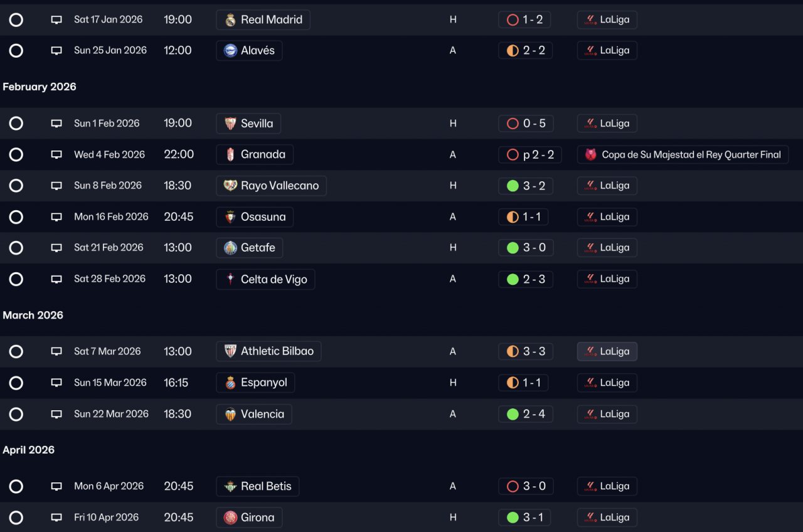Open the LaLiga tag on the Athletic Bilbao row
Image resolution: width=803 pixels, height=532 pixels.
[x=607, y=351]
